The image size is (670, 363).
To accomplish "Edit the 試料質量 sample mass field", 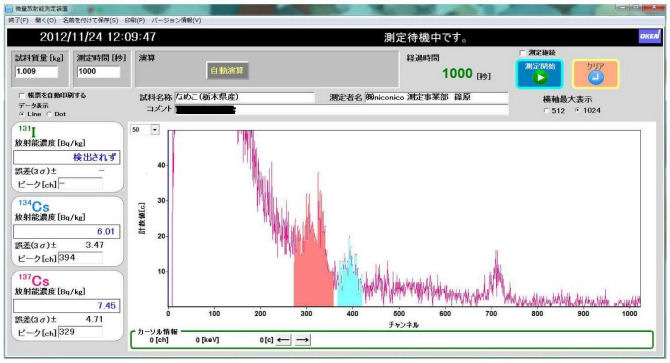I will tap(36, 72).
